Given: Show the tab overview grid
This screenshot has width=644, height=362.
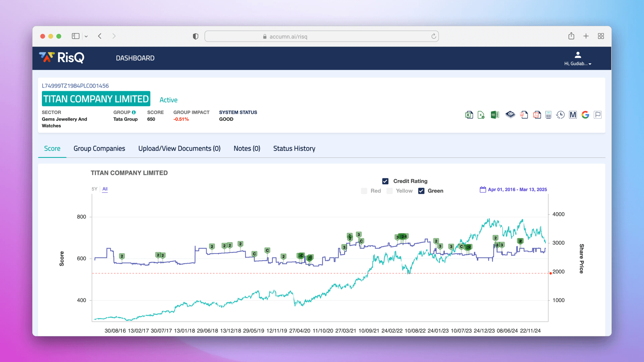Looking at the screenshot, I should pos(601,36).
